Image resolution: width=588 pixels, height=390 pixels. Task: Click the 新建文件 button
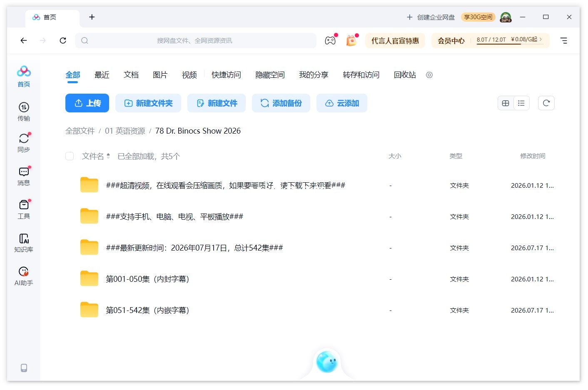pyautogui.click(x=217, y=103)
